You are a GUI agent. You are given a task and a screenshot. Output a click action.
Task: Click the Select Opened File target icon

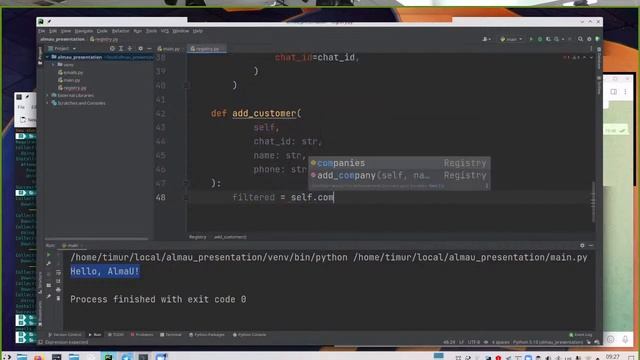112,49
